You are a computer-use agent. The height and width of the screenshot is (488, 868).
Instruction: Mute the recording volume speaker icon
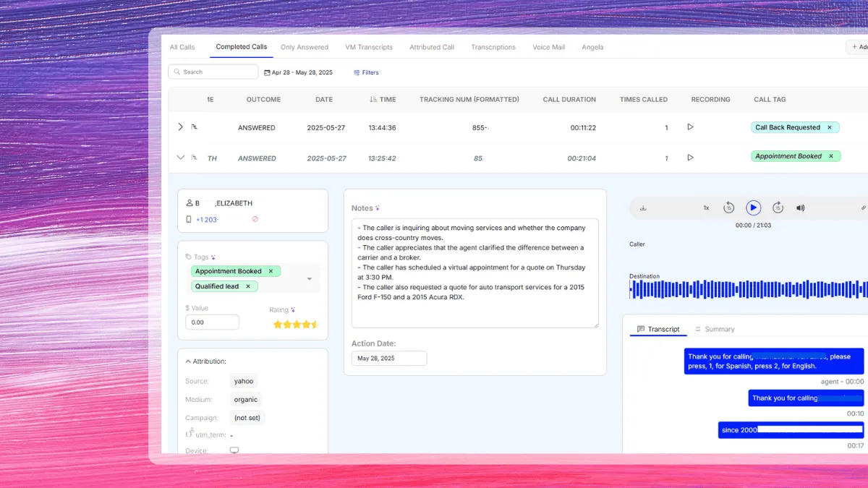(x=801, y=208)
